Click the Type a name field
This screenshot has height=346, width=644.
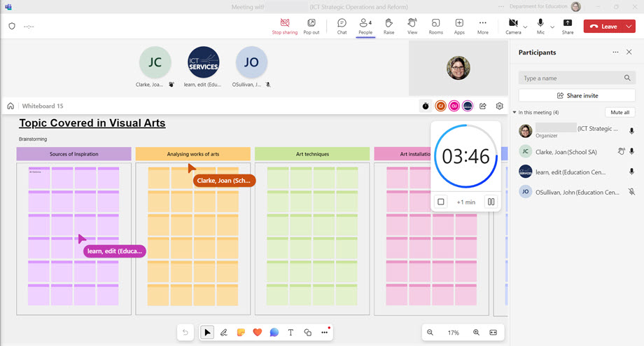(x=577, y=78)
